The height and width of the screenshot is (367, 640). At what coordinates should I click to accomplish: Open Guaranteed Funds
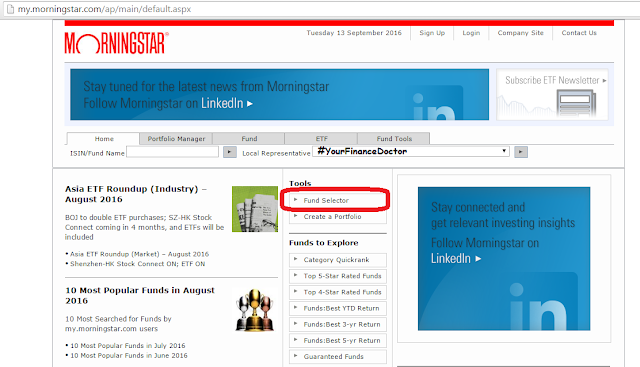coord(338,357)
